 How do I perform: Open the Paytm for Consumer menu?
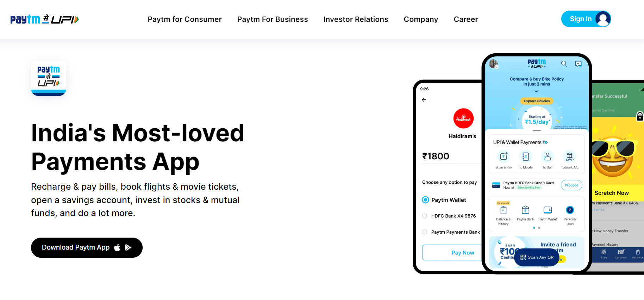185,19
